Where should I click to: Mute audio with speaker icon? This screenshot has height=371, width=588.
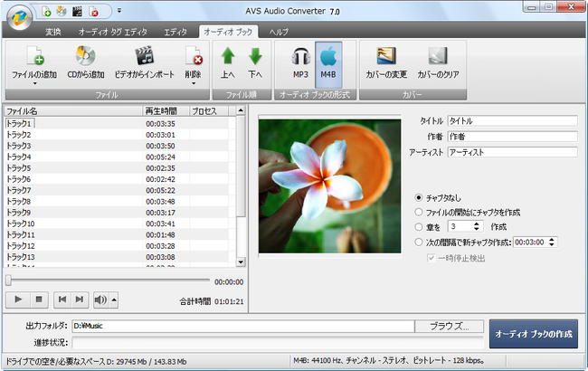coord(101,300)
